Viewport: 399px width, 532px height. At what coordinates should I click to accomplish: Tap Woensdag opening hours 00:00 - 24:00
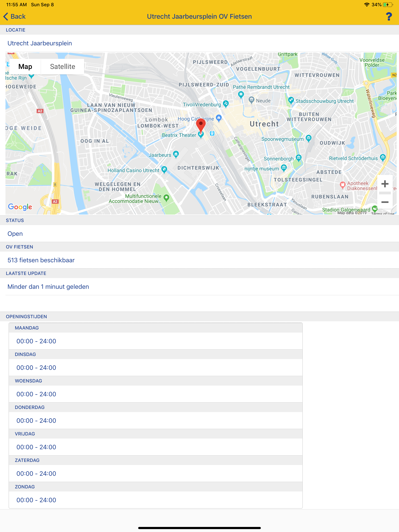coord(155,394)
